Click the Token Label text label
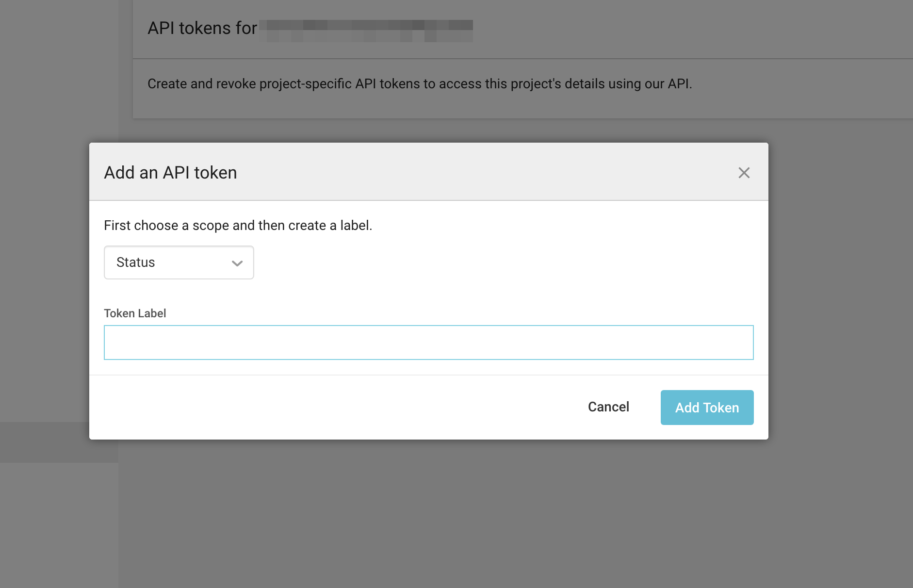The height and width of the screenshot is (588, 913). (x=134, y=313)
